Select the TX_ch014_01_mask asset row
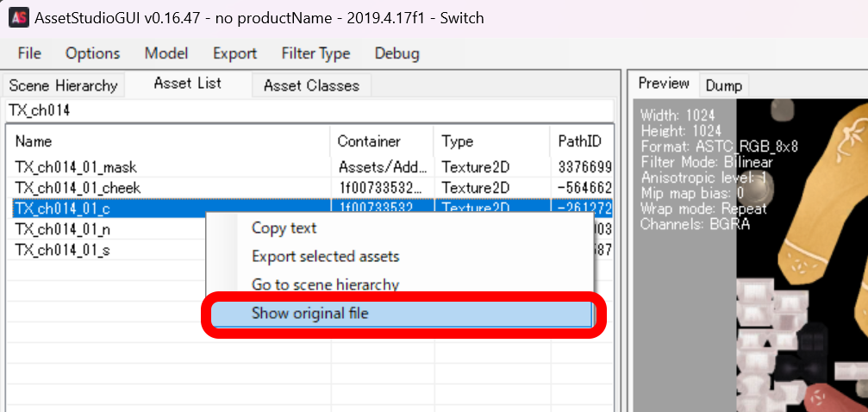Screen dimensions: 868x412 tap(309, 167)
